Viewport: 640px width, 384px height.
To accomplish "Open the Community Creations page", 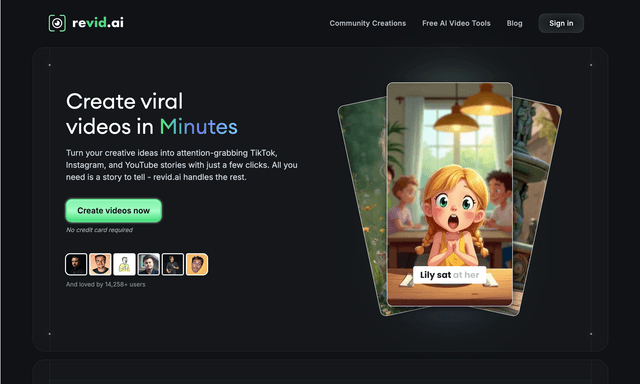I will (x=368, y=23).
